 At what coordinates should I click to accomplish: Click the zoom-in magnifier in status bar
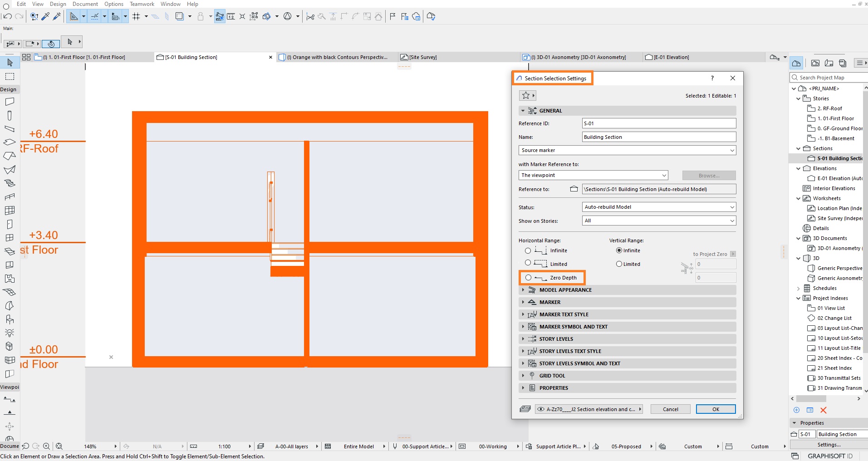point(46,446)
